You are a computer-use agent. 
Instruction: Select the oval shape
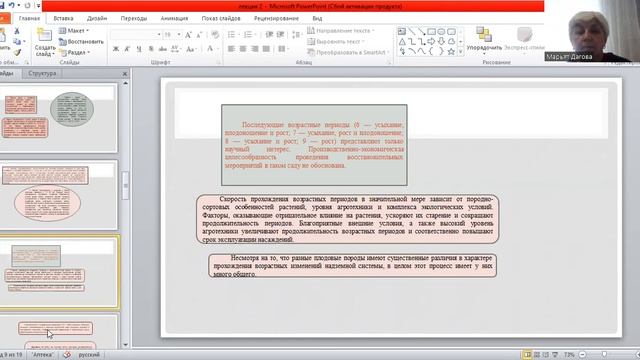[x=441, y=31]
